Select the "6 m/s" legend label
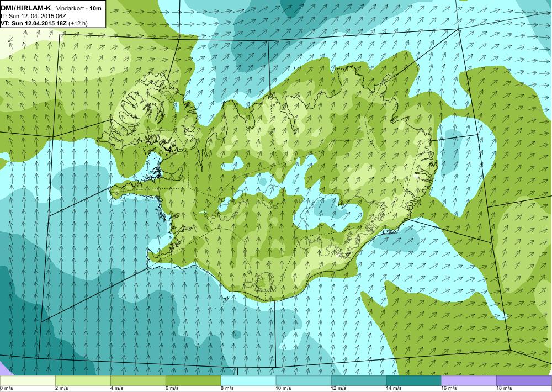Viewport: 552px width, 392px height. point(172,389)
